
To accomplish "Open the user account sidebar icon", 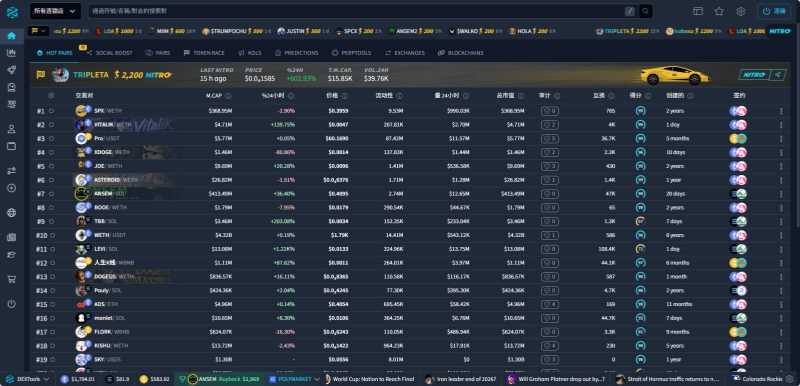I will 12,129.
